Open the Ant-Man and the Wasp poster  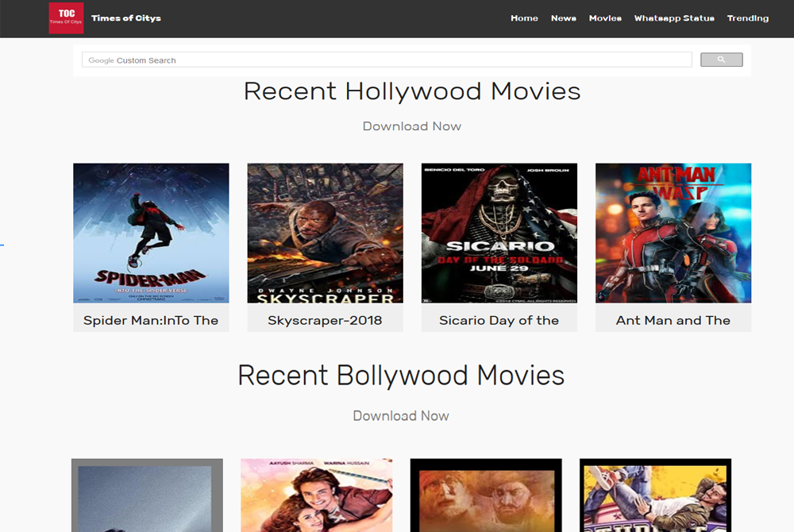(673, 233)
